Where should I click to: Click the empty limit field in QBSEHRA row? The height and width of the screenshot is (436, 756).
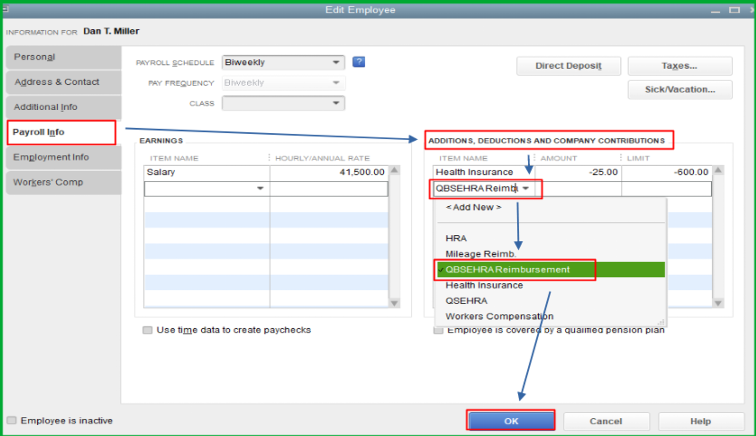click(x=667, y=189)
